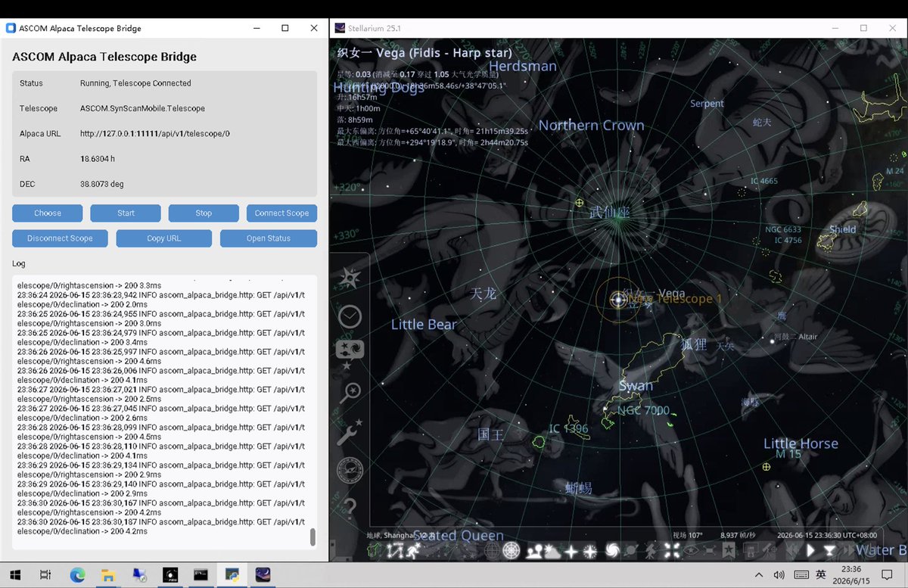
Task: Copy the Alpaca URL
Action: (164, 238)
